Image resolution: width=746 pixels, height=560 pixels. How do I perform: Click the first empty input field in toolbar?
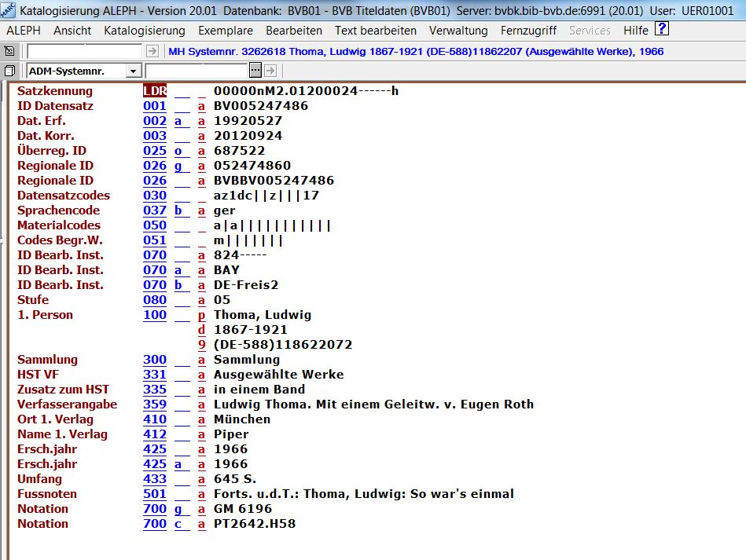click(85, 51)
